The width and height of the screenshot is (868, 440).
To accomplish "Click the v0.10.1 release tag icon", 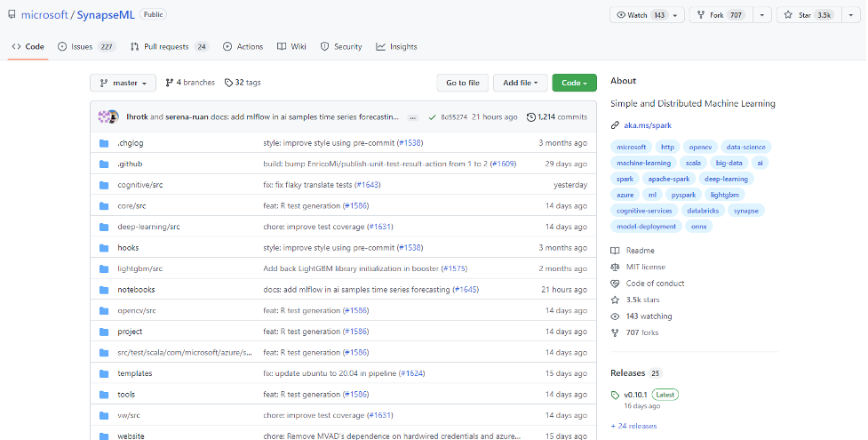I will (616, 395).
